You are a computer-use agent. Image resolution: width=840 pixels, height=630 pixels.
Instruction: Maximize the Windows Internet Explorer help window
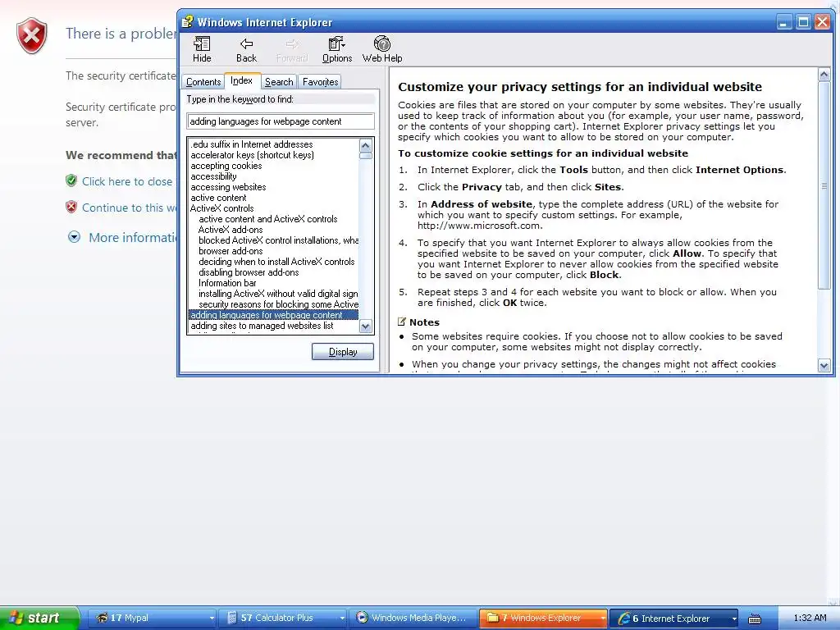click(803, 22)
